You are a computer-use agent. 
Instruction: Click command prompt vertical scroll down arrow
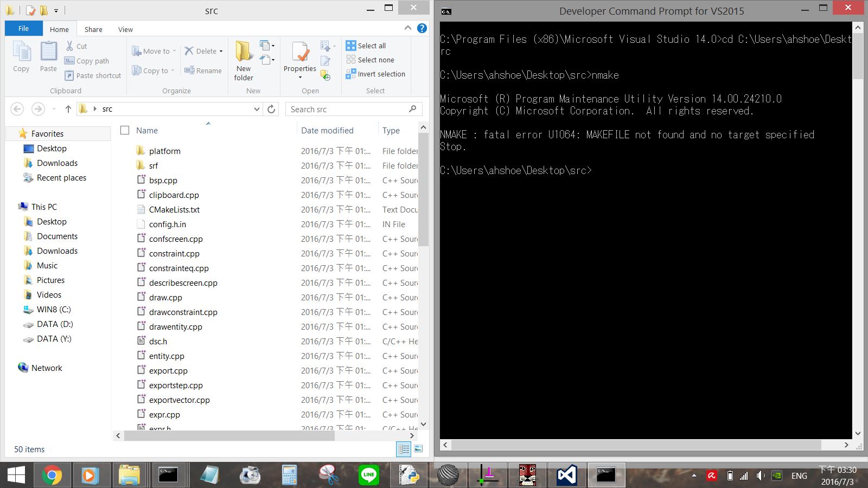pyautogui.click(x=858, y=433)
